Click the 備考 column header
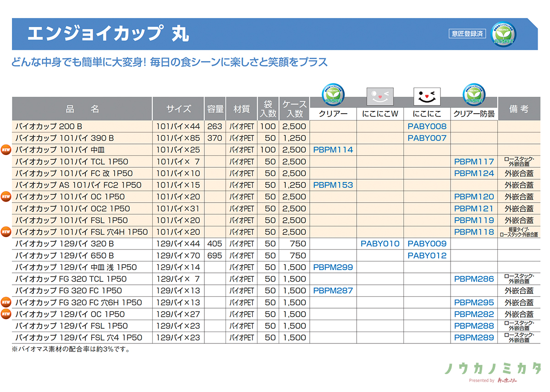This screenshot has width=550, height=392. pyautogui.click(x=519, y=109)
